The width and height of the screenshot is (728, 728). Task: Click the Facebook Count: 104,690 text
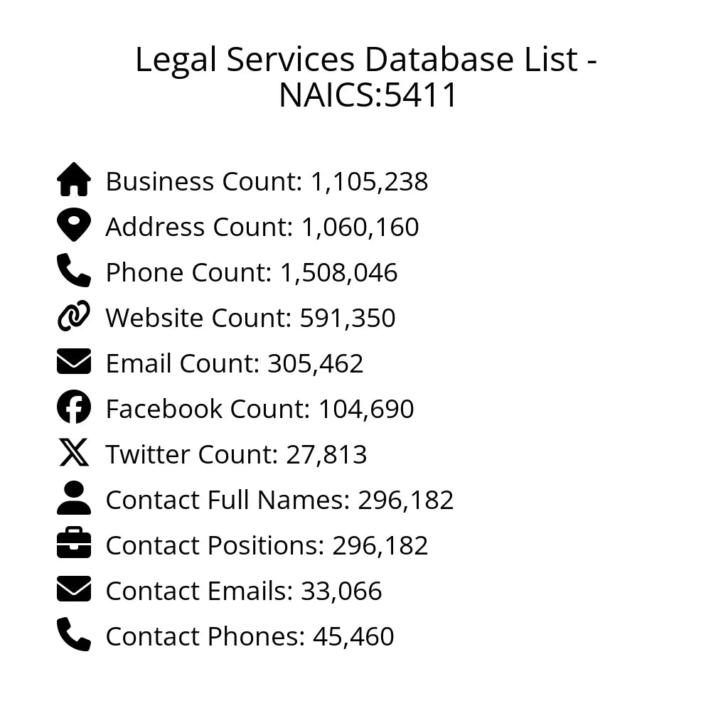259,409
